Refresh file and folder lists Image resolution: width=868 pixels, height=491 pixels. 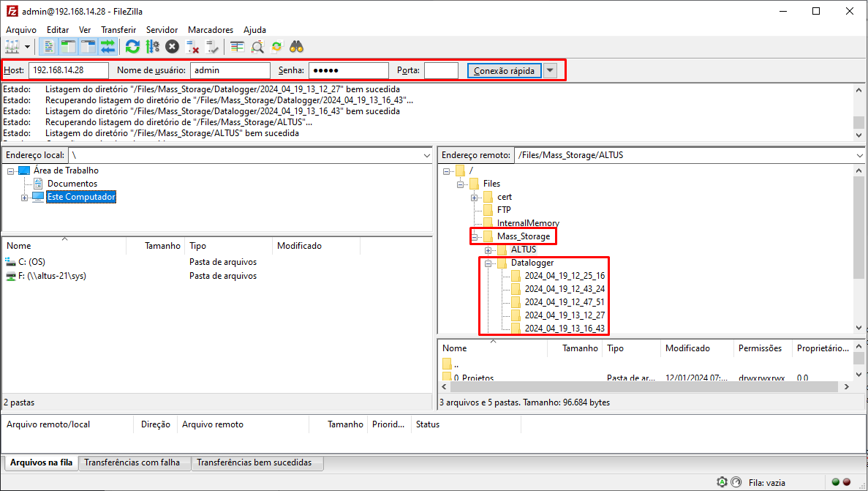point(132,47)
